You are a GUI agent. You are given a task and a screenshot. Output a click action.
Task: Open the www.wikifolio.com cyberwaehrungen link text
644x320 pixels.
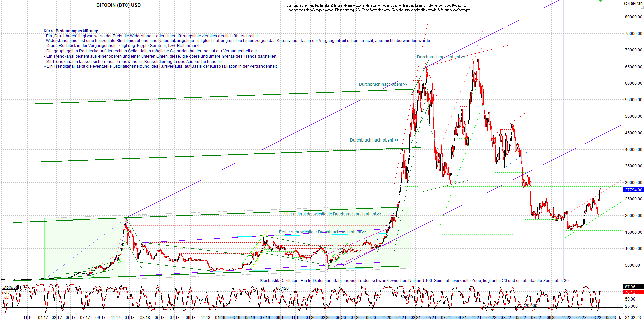pos(437,10)
